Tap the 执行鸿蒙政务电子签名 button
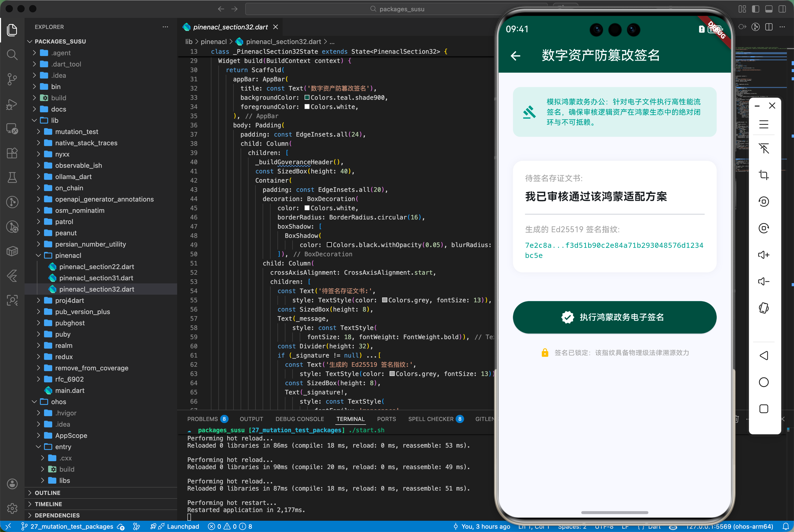 point(614,317)
